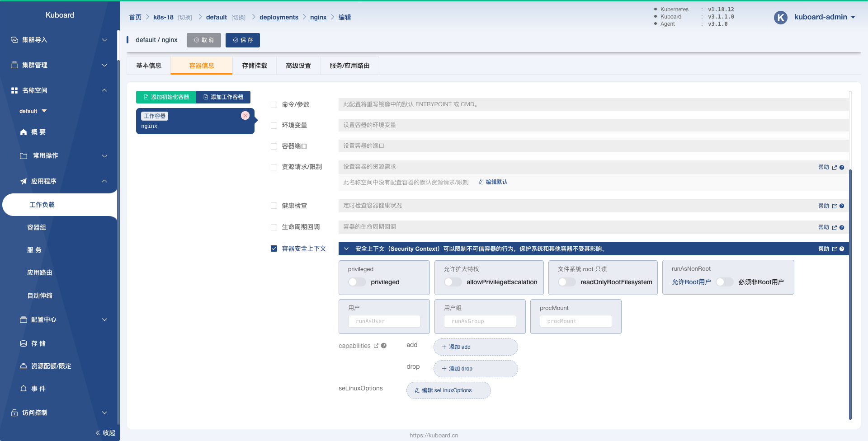The image size is (868, 441).
Task: Open external link icon in 生命周期回调 help
Action: 835,228
